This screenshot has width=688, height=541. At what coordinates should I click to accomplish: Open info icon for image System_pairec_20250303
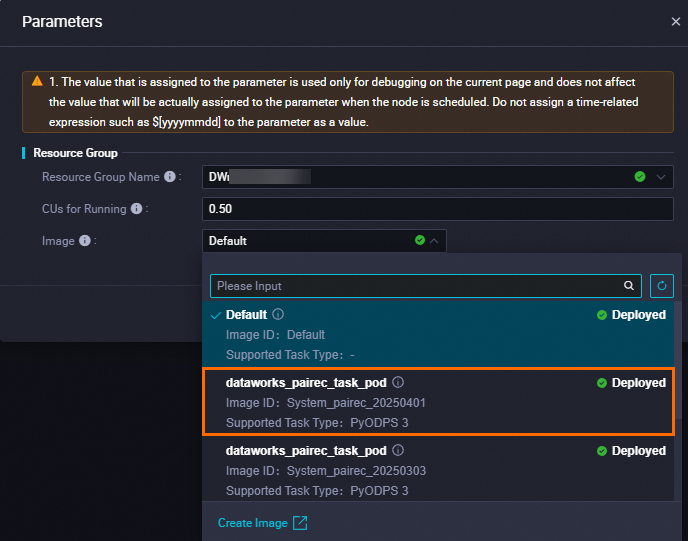[398, 450]
